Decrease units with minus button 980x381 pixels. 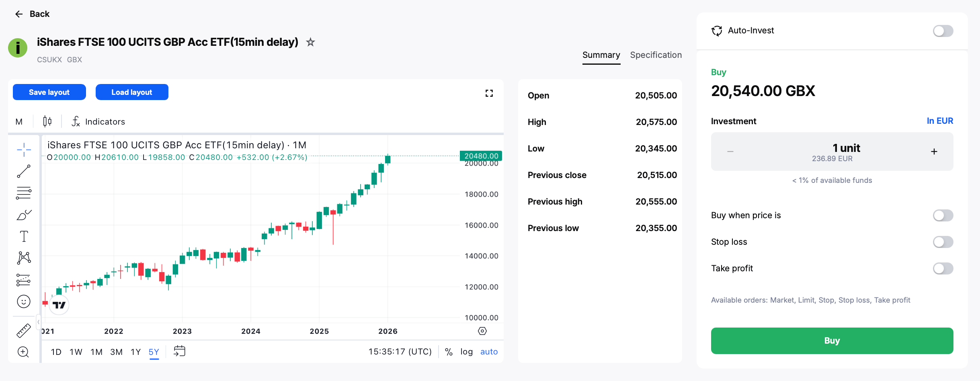coord(730,152)
